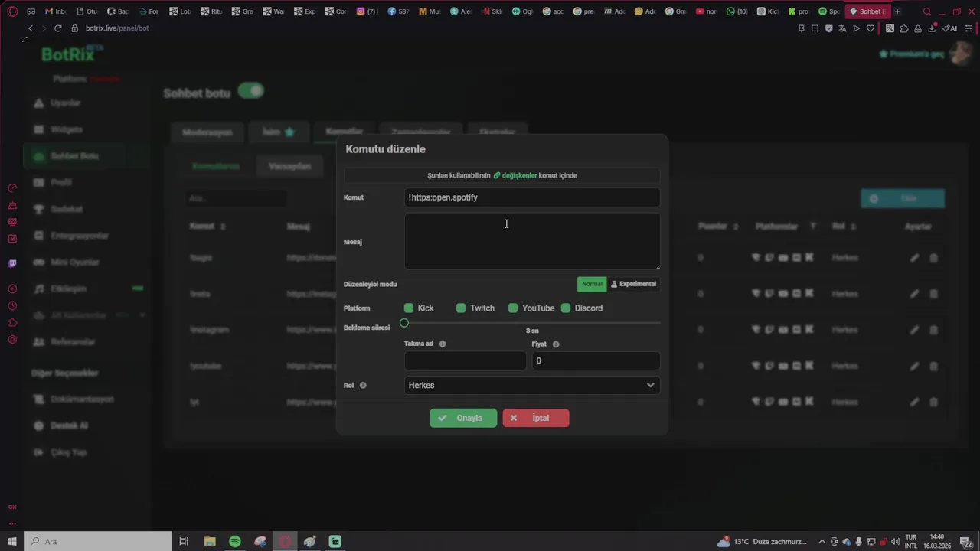The image size is (980, 551).
Task: Open a new browser tab with plus
Action: [897, 11]
